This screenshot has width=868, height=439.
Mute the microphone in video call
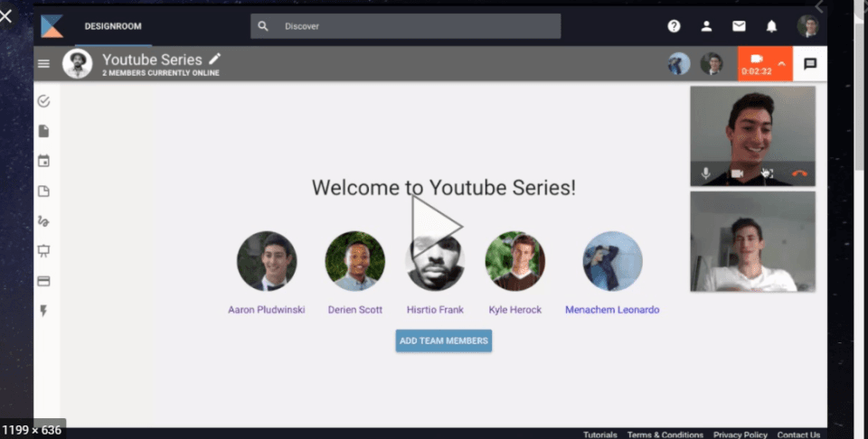706,173
